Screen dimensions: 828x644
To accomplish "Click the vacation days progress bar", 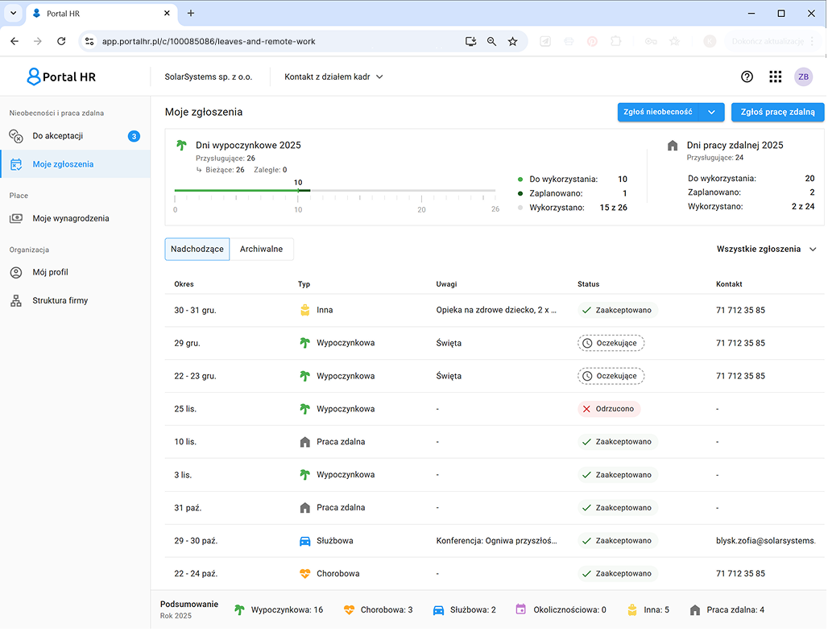I will click(334, 191).
